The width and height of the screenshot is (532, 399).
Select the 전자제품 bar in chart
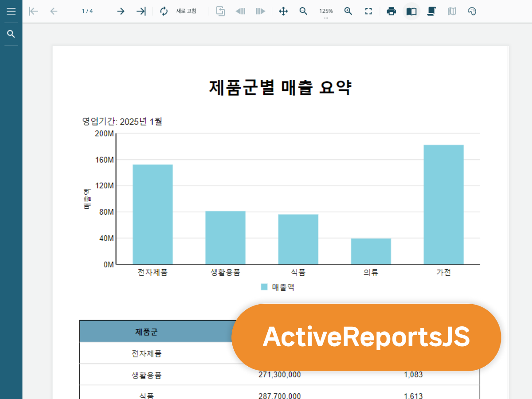coord(153,214)
